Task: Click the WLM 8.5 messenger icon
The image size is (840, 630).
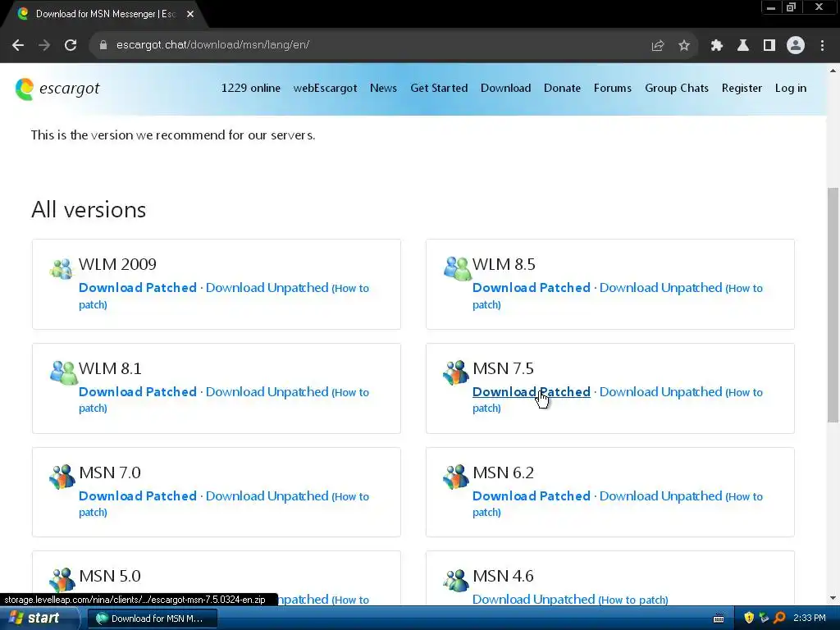Action: tap(457, 268)
